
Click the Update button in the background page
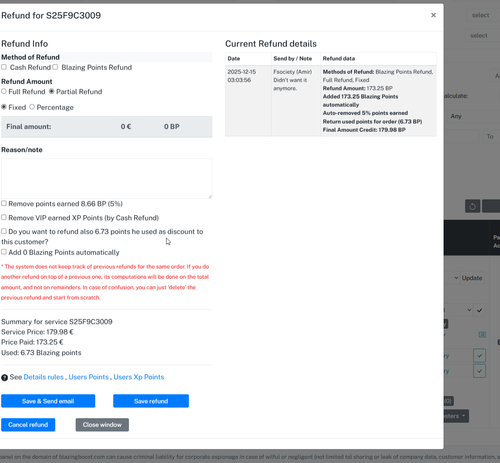(x=472, y=278)
